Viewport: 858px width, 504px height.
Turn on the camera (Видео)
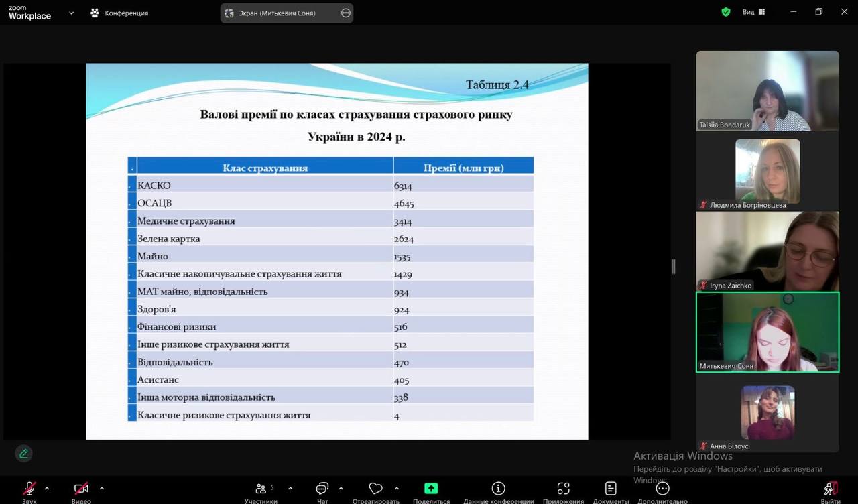(81, 489)
